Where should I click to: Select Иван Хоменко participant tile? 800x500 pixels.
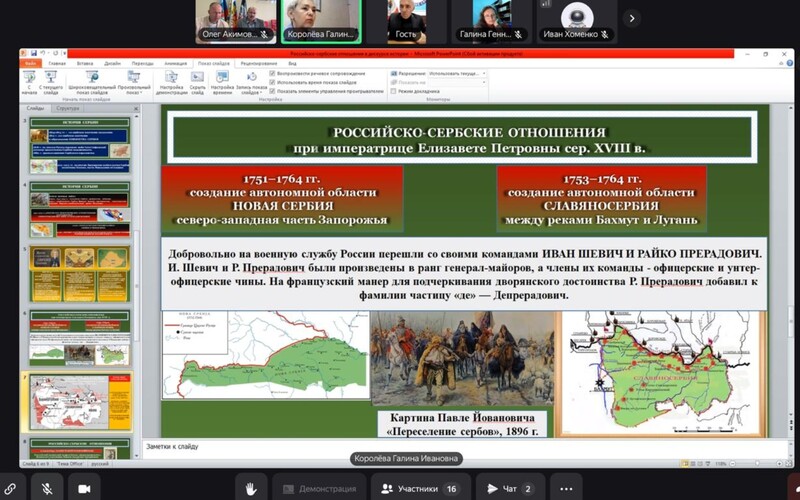coord(577,21)
